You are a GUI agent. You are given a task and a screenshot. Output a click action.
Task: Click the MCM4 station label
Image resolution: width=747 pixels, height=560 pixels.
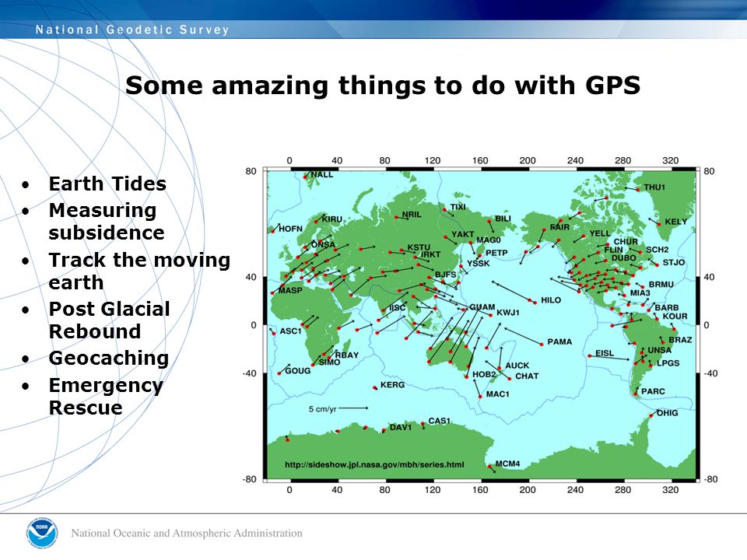507,464
